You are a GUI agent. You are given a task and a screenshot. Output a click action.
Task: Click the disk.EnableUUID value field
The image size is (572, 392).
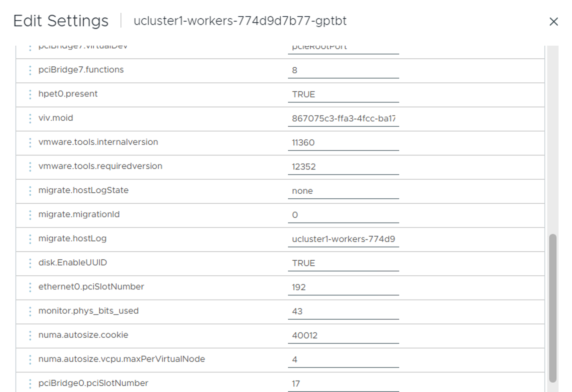(343, 263)
